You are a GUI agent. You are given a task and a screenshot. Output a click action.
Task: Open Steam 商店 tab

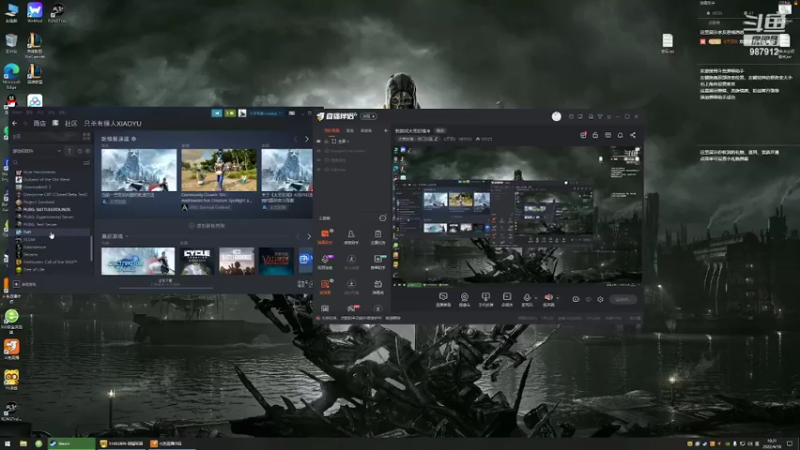coord(39,123)
